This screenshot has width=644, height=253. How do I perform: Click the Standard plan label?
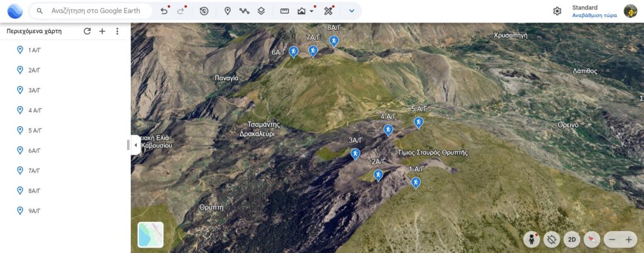(585, 8)
